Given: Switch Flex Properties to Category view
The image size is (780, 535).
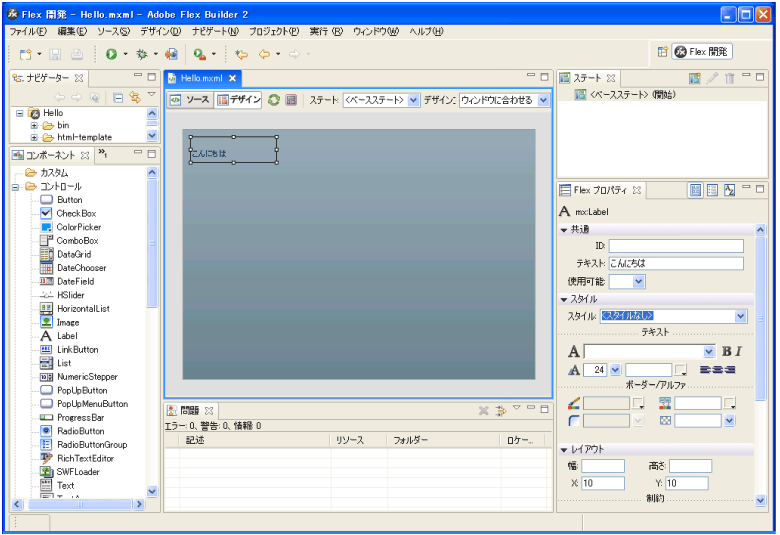Looking at the screenshot, I should (x=712, y=190).
